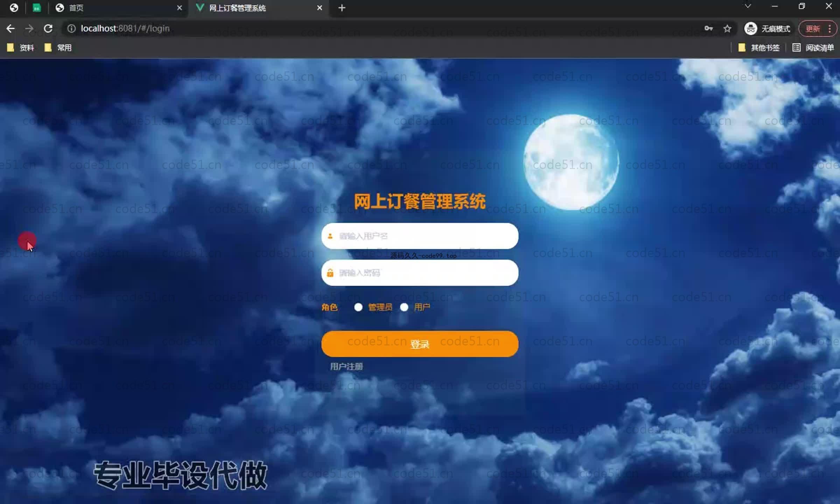Bookmark this page with the star icon
The height and width of the screenshot is (504, 840).
(727, 28)
